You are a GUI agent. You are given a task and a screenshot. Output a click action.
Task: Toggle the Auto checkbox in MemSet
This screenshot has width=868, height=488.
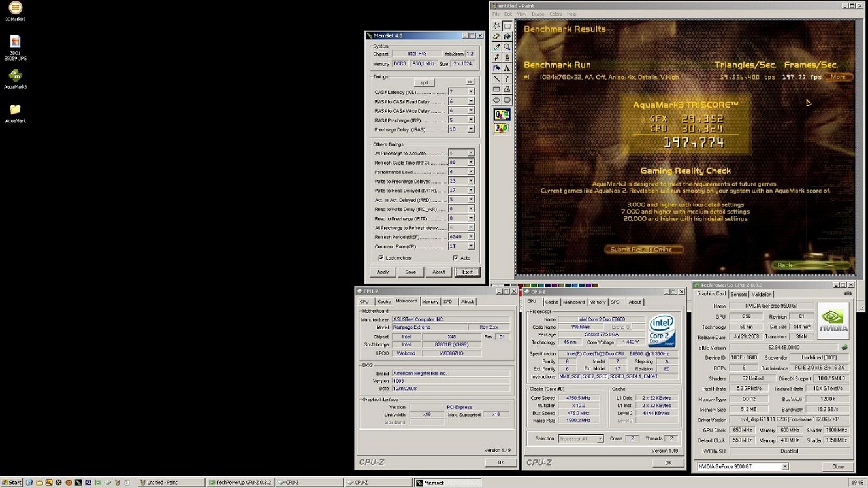click(455, 258)
